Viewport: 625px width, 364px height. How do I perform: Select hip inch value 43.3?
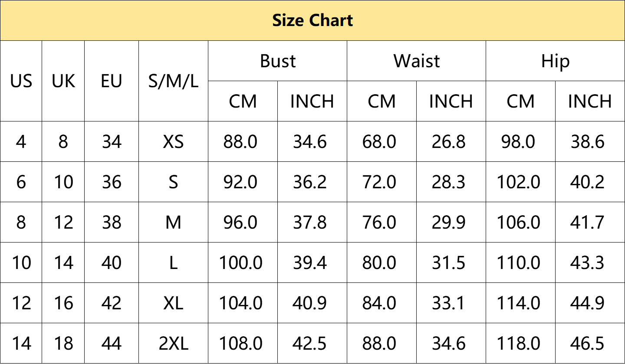pyautogui.click(x=587, y=263)
